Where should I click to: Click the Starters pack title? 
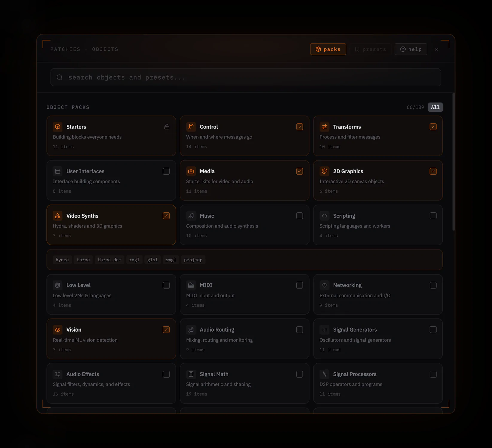[x=76, y=127]
